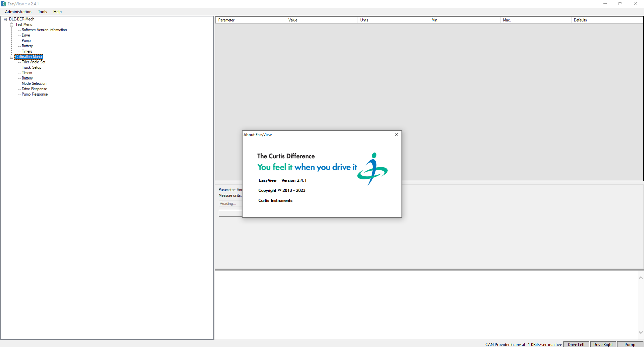Collapse the DLE-BER-Mech tree node
This screenshot has width=644, height=347.
click(x=5, y=19)
